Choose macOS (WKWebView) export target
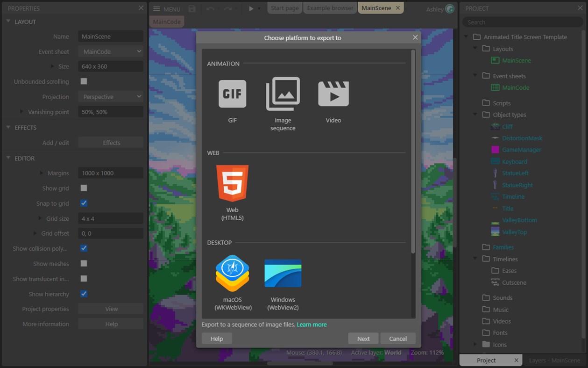Viewport: 588px width, 368px height. pyautogui.click(x=232, y=274)
